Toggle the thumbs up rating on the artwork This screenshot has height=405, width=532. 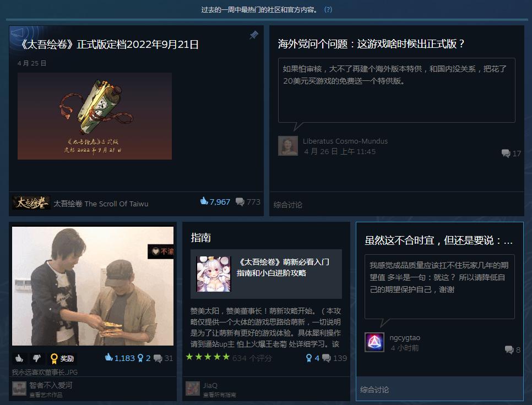[19, 358]
